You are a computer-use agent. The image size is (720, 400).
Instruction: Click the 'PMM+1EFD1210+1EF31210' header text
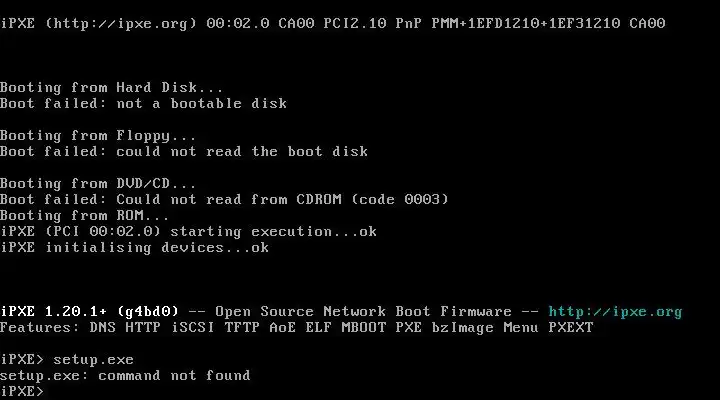click(526, 23)
